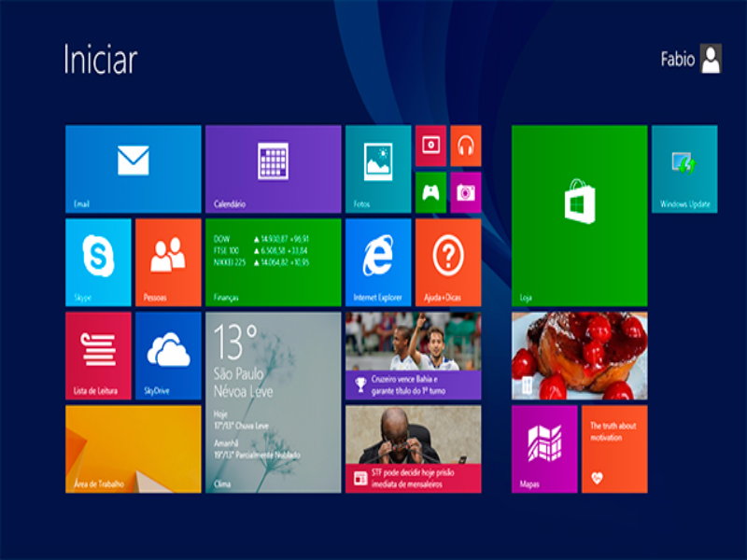Open the Camera small tile
Screen dimensions: 747x560
tap(466, 192)
